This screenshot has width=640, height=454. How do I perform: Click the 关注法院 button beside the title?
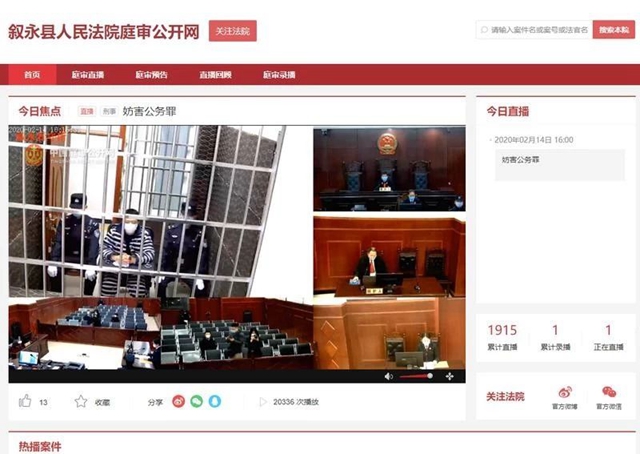click(233, 31)
